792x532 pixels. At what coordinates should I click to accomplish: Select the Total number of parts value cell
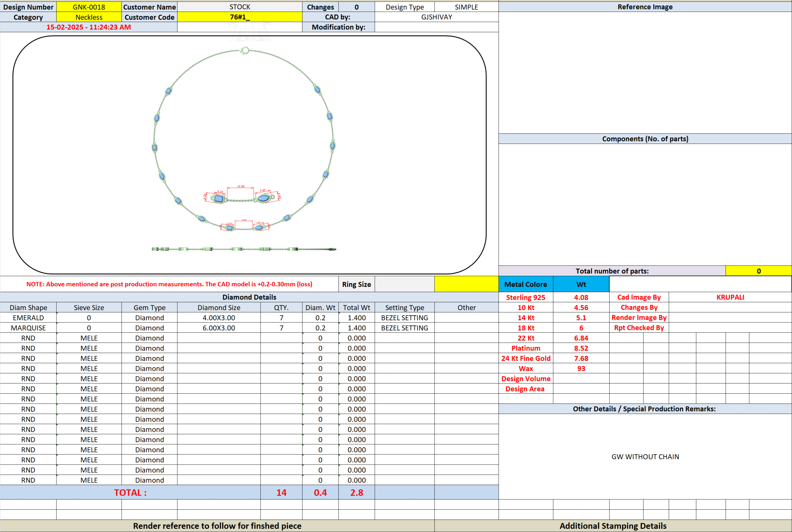pos(758,271)
